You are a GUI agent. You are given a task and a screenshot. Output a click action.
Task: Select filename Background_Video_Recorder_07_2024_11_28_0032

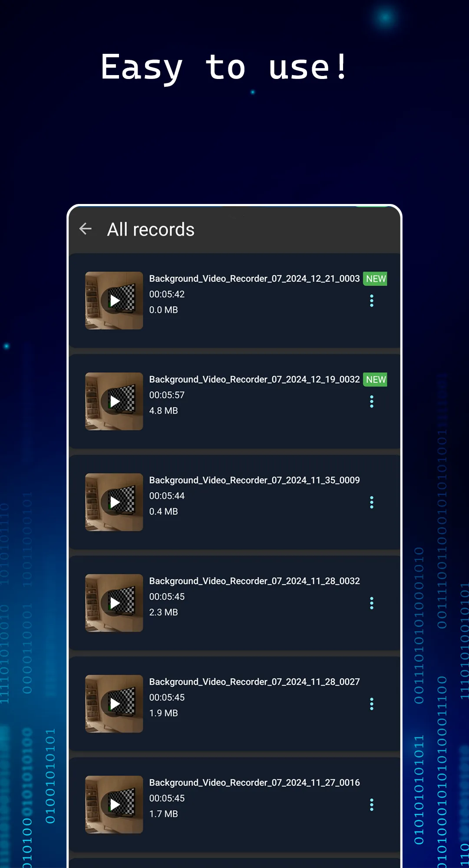[254, 581]
